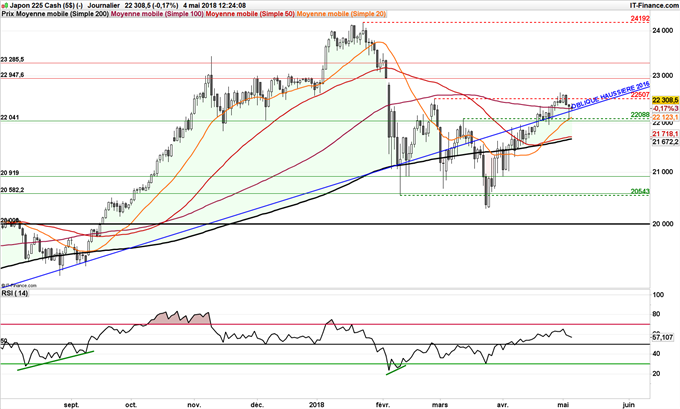Viewport: 680px width, 409px height.
Task: Click the green 22088 level label
Action: (x=640, y=115)
